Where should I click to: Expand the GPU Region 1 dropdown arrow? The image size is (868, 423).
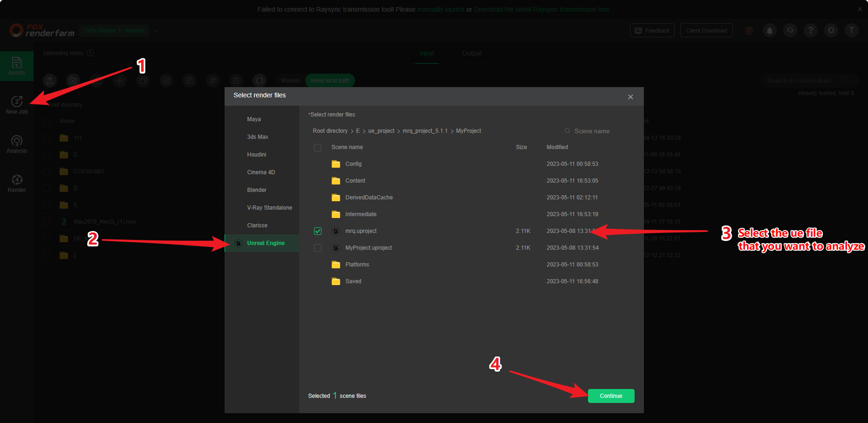point(157,31)
